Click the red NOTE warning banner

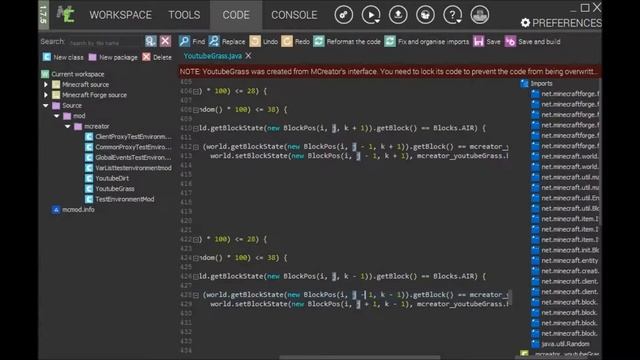[x=390, y=71]
